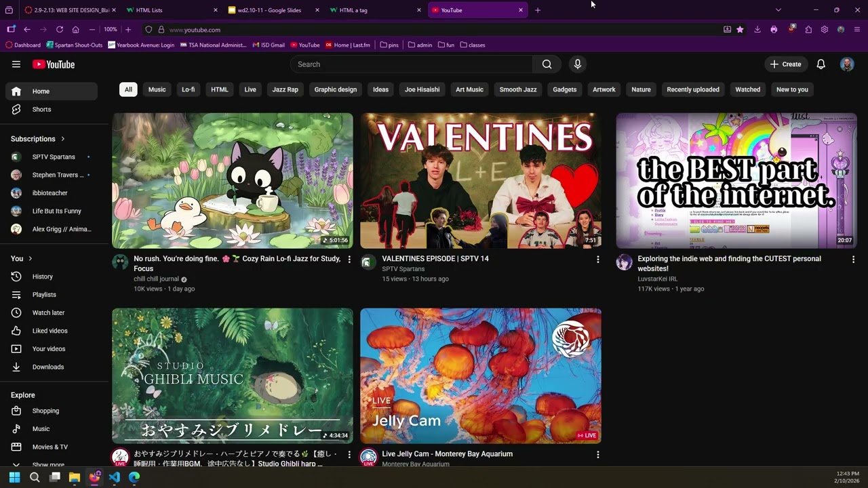Click the VALENTINES EPISODE | SPTV 14 title
This screenshot has height=488, width=868.
pos(435,259)
